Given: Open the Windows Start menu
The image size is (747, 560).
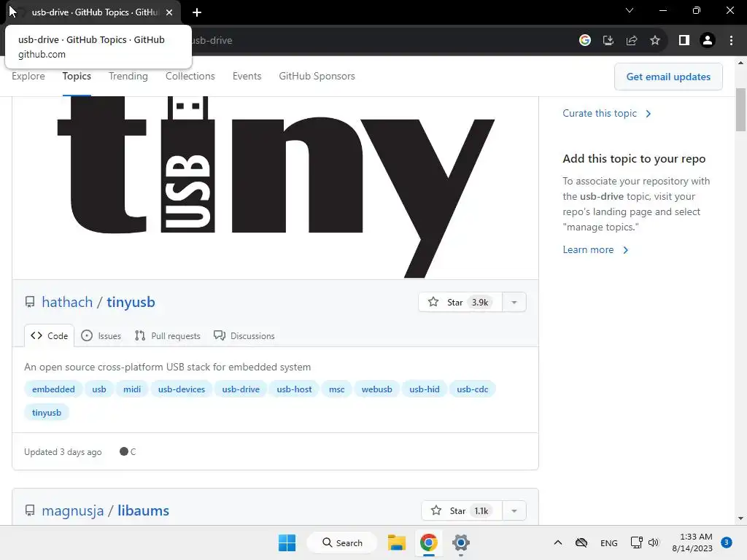Looking at the screenshot, I should tap(287, 542).
